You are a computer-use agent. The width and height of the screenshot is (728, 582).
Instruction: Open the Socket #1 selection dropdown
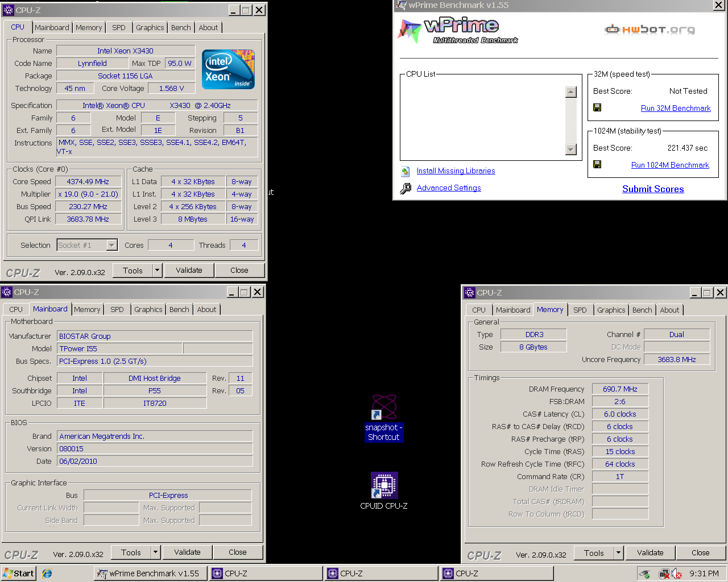(112, 246)
